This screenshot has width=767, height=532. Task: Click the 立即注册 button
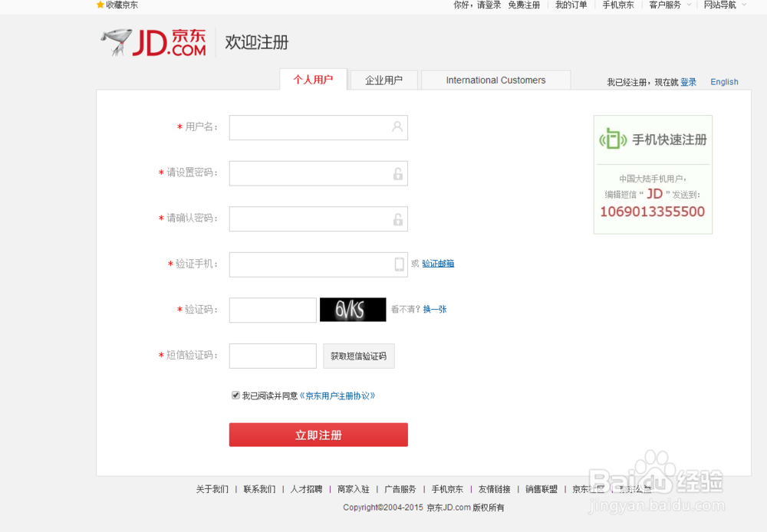(x=318, y=434)
